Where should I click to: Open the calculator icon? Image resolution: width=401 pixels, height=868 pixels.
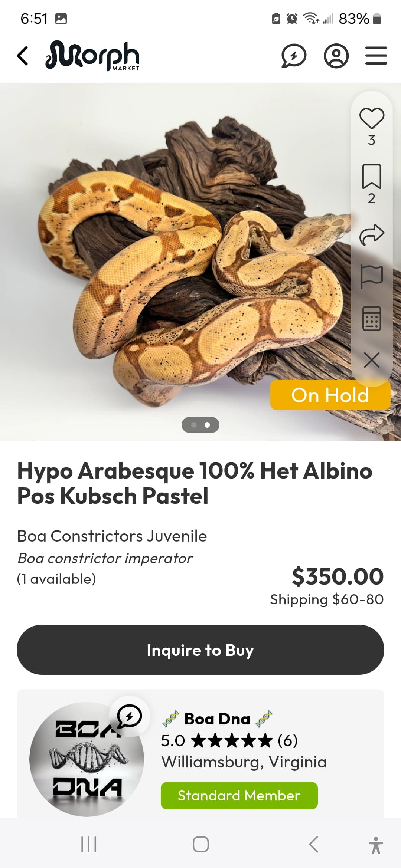372,319
